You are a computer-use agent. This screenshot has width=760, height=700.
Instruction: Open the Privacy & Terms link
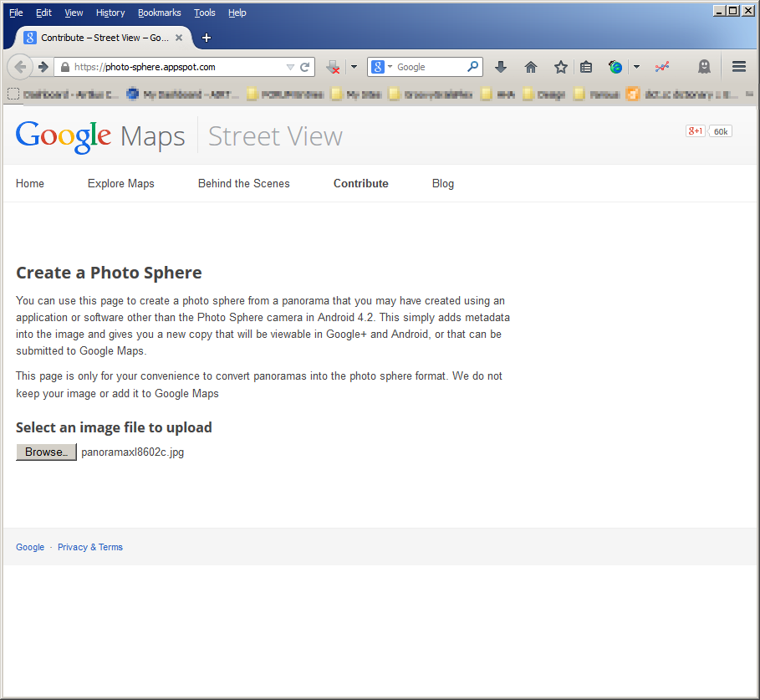point(89,547)
